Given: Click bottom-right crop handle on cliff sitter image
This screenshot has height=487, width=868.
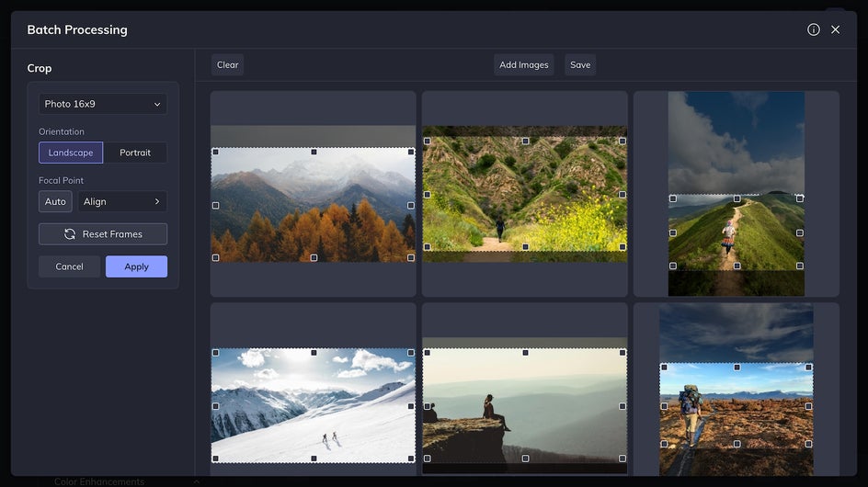Looking at the screenshot, I should (x=622, y=459).
